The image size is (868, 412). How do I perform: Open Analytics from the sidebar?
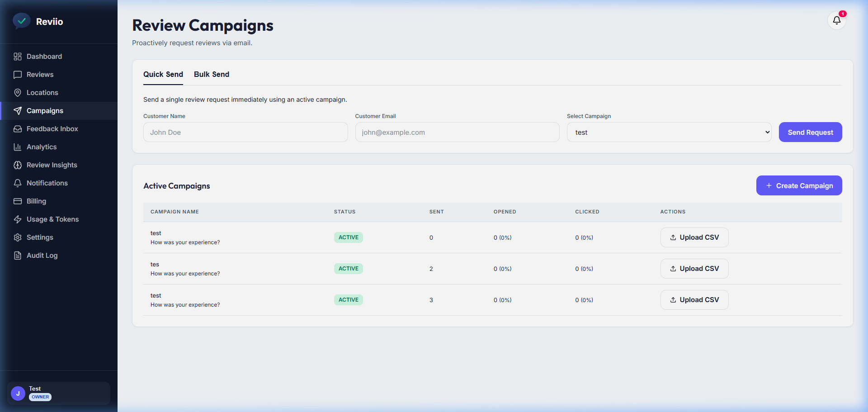pos(59,147)
